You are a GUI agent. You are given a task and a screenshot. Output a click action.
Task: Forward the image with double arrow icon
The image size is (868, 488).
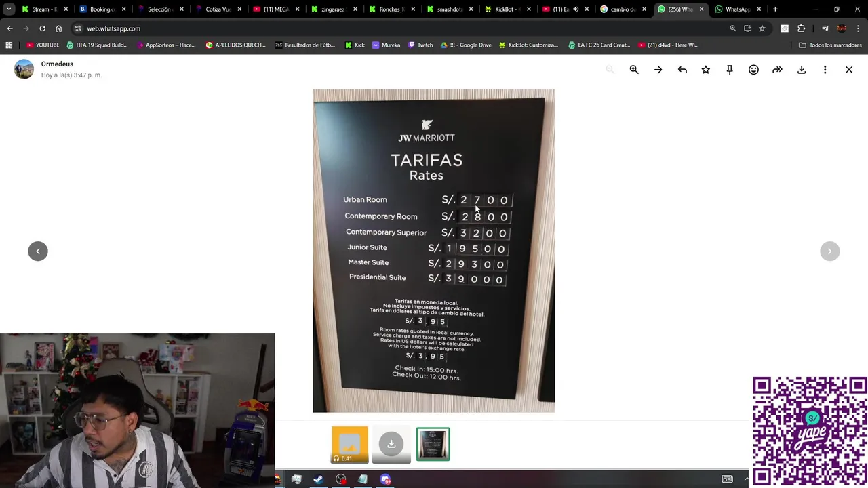point(777,70)
